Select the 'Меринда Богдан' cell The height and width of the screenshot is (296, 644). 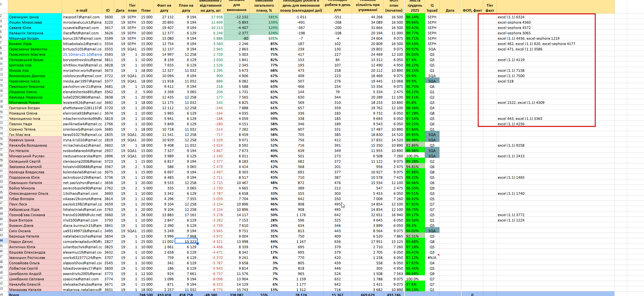point(35,38)
